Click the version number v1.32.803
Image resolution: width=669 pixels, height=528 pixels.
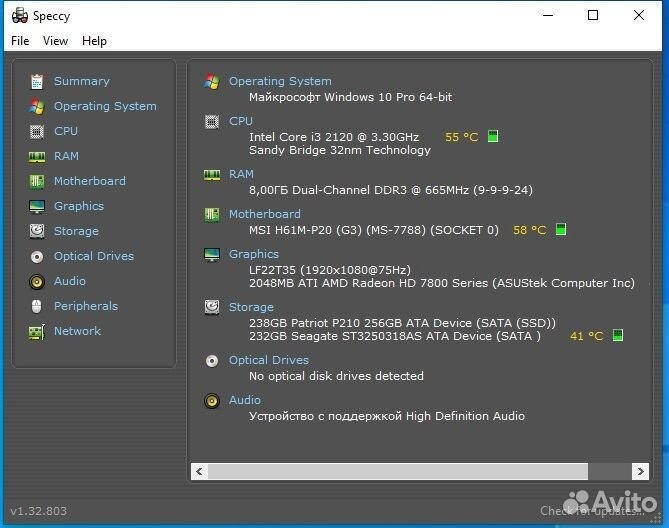38,511
